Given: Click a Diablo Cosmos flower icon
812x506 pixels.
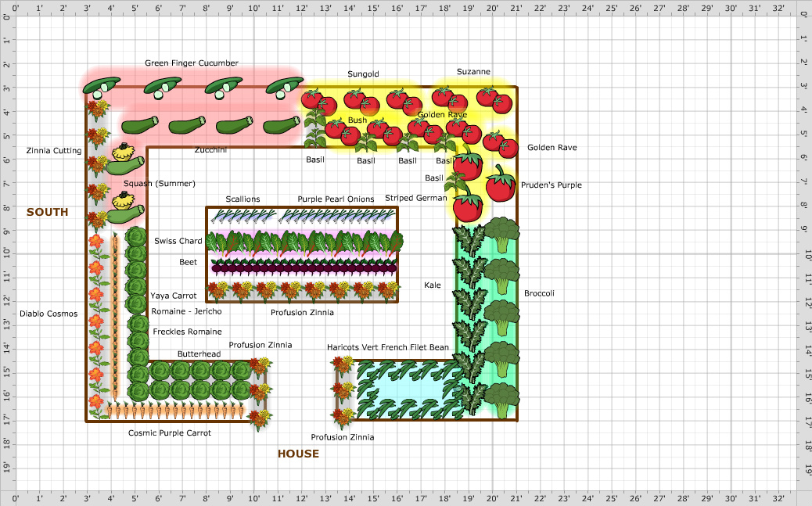Looking at the screenshot, I should pyautogui.click(x=98, y=313).
